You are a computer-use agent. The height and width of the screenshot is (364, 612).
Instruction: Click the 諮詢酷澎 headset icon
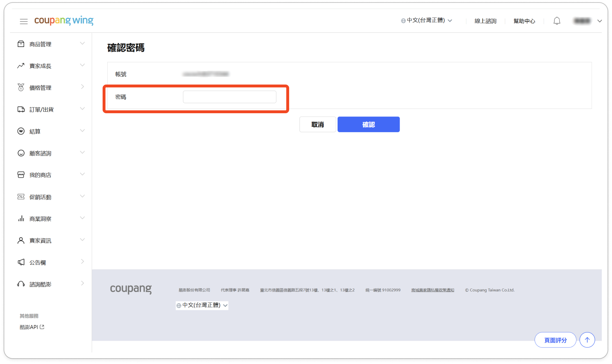[21, 284]
